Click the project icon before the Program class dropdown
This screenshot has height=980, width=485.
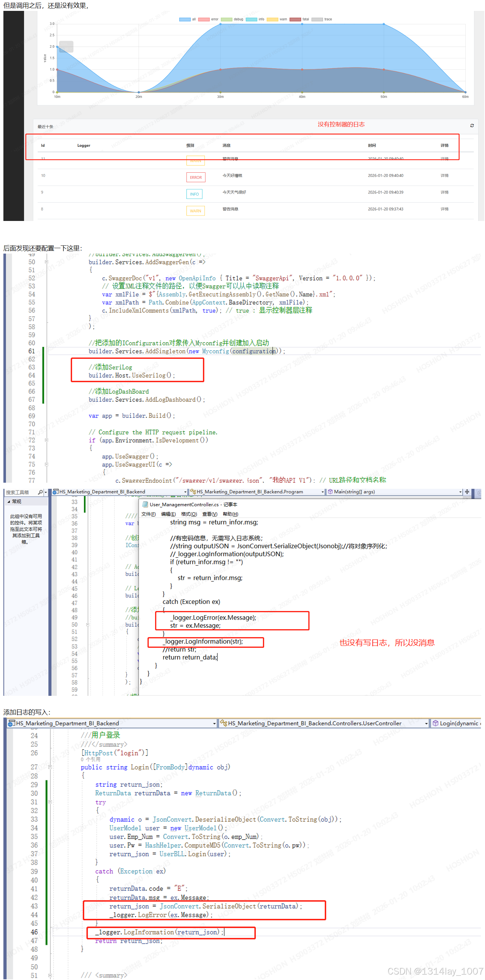coord(55,492)
